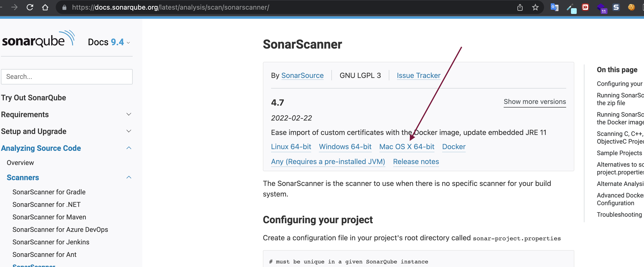This screenshot has height=267, width=644.
Task: Bookmark the current page with the star
Action: 535,7
